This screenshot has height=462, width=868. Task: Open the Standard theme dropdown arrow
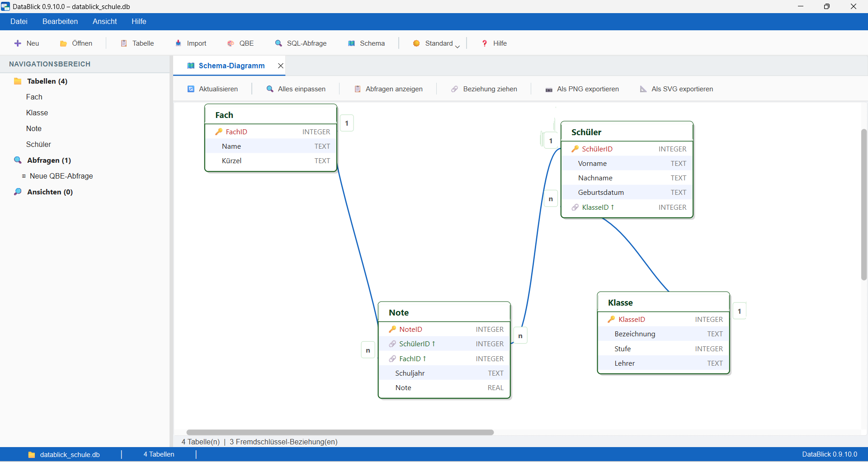pyautogui.click(x=458, y=46)
